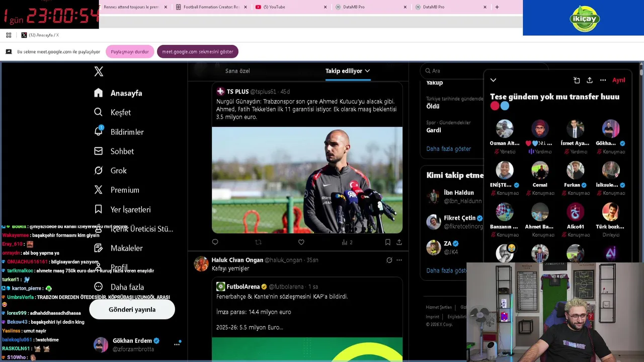Viewport: 644px width, 362px height.
Task: Open the Öldü trending topic
Action: coord(433,106)
